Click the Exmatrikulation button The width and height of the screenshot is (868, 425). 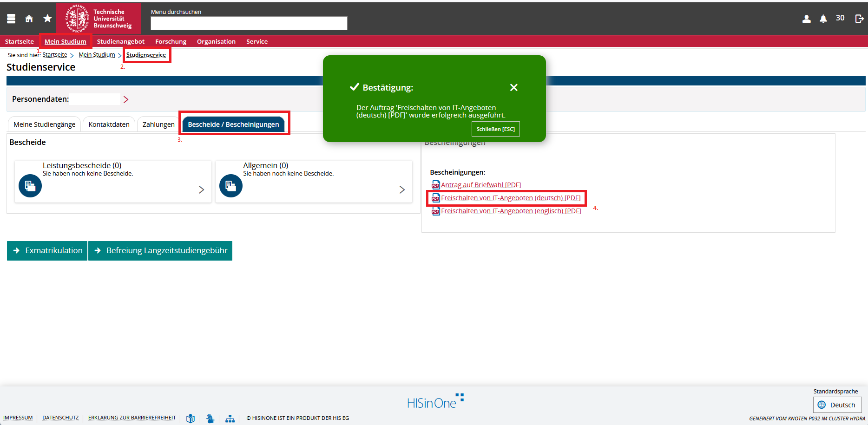47,251
